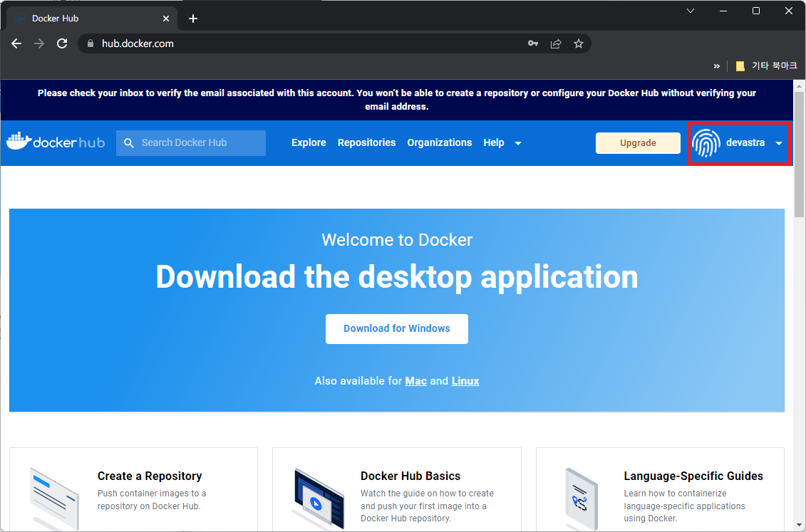Screen dimensions: 806x532
Task: Open the Create a Repository card title
Action: coord(150,476)
